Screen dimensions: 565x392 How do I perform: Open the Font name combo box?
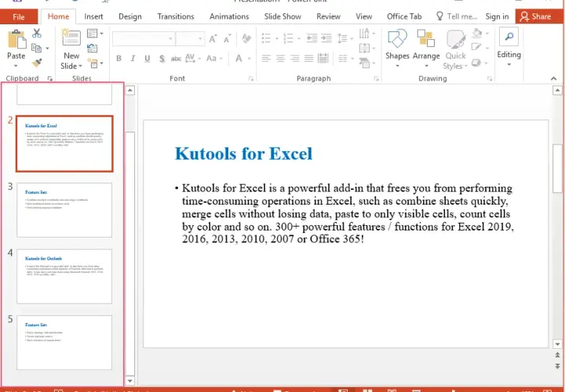pos(144,38)
